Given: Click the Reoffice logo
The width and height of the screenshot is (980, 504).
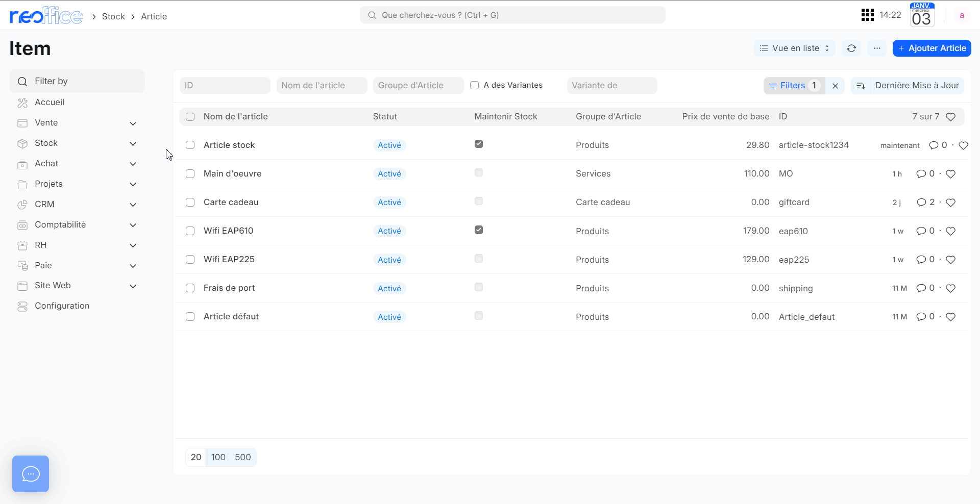Looking at the screenshot, I should (x=46, y=16).
